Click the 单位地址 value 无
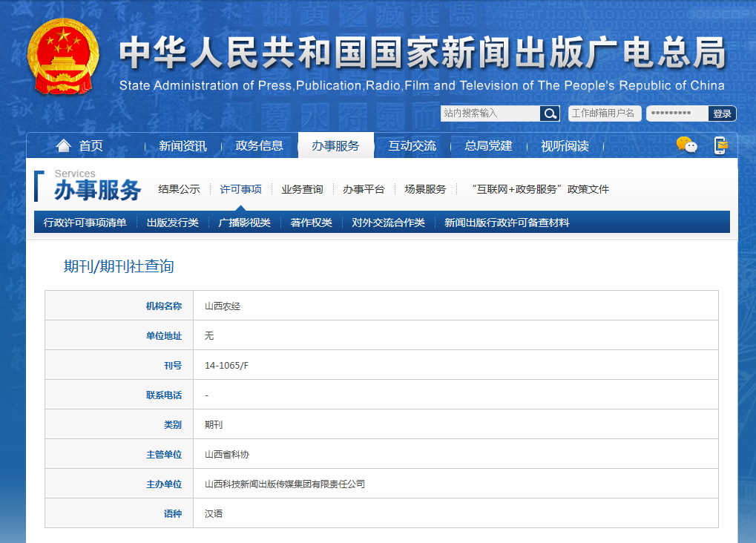 click(x=208, y=335)
